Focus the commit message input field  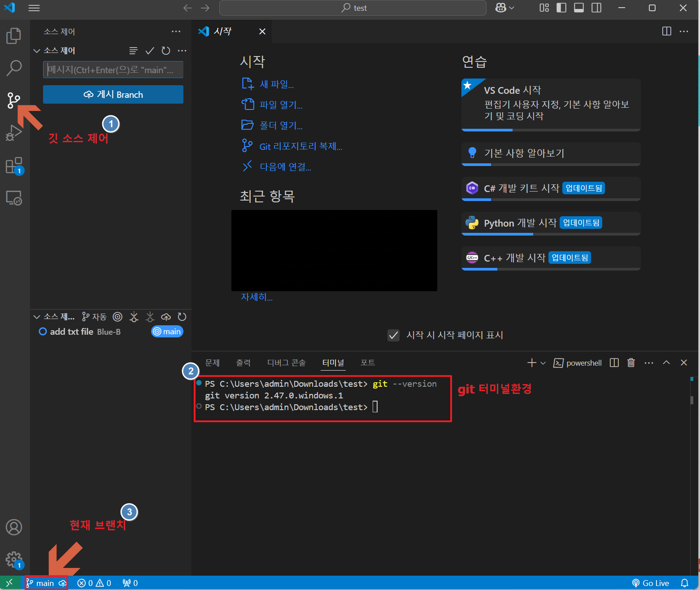113,70
